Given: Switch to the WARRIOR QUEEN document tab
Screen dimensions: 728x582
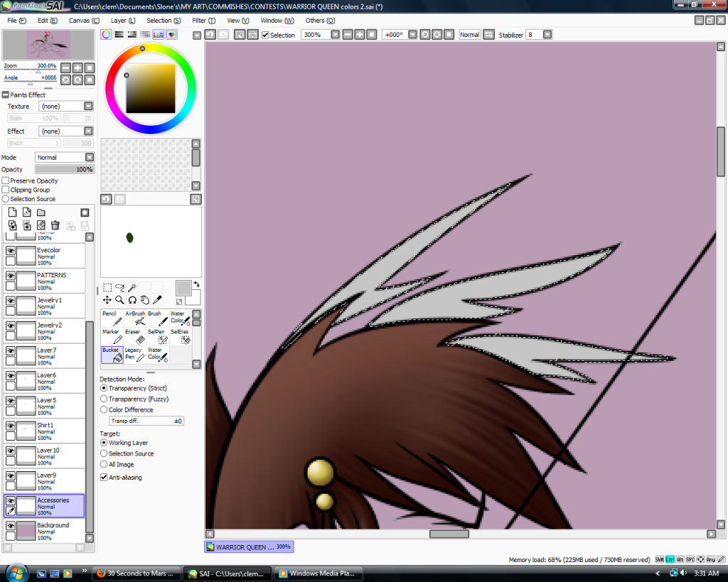Looking at the screenshot, I should (249, 547).
